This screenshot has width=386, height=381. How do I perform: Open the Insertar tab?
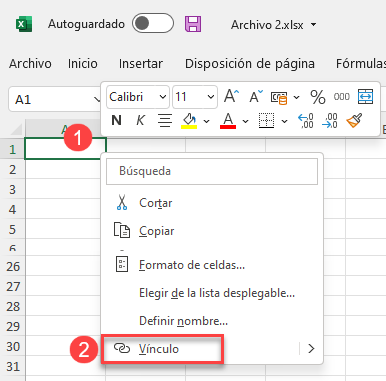click(x=141, y=64)
